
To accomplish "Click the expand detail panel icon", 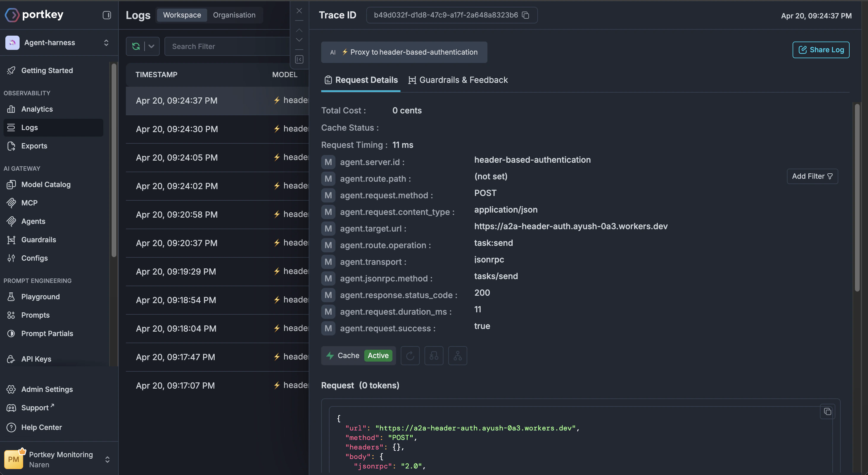I will coord(299,59).
